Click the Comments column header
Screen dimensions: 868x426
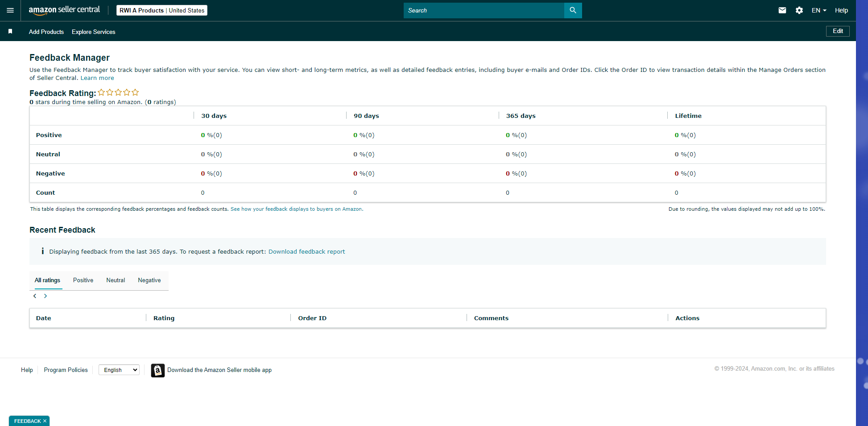(x=491, y=318)
